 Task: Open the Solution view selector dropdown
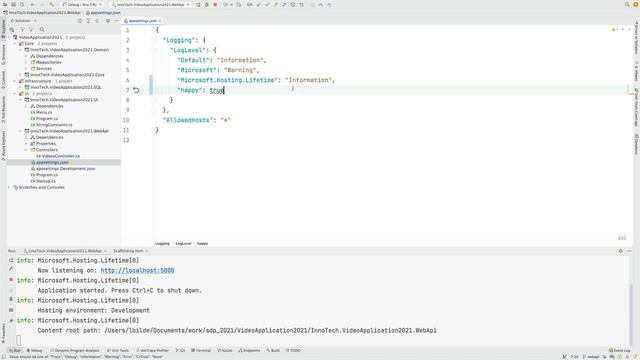click(23, 20)
